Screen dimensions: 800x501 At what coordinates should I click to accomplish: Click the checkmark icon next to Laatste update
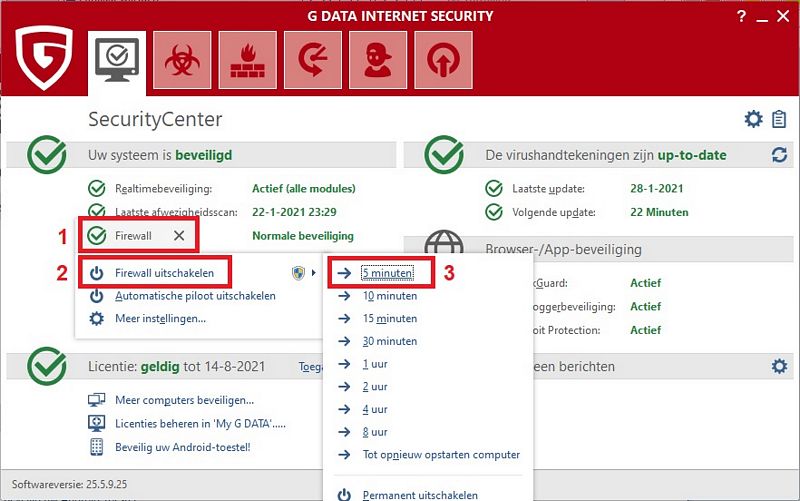(493, 188)
